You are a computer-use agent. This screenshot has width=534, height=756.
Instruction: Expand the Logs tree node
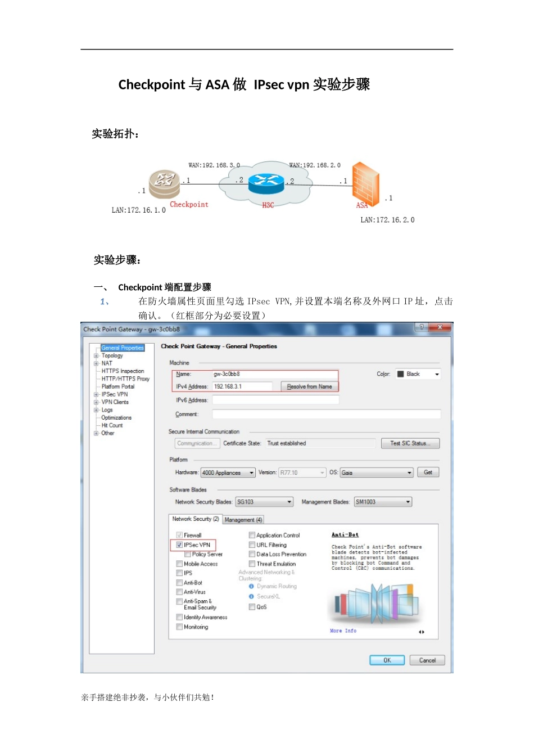click(96, 410)
